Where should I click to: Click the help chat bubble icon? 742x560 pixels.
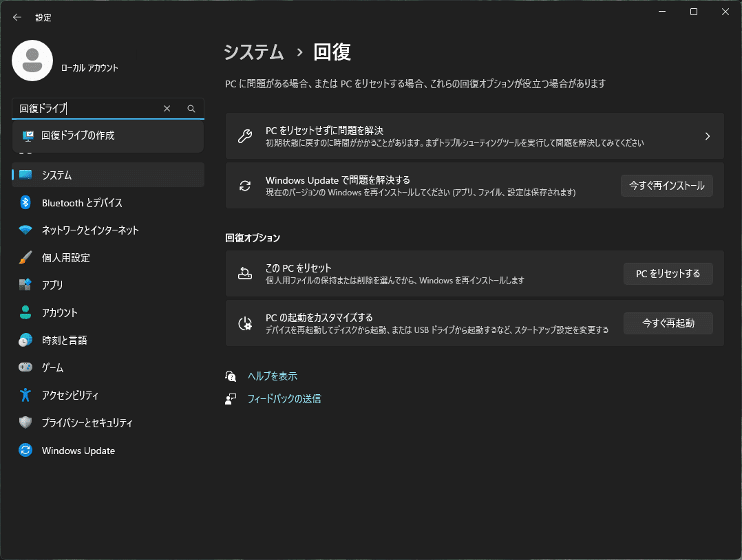pyautogui.click(x=231, y=376)
